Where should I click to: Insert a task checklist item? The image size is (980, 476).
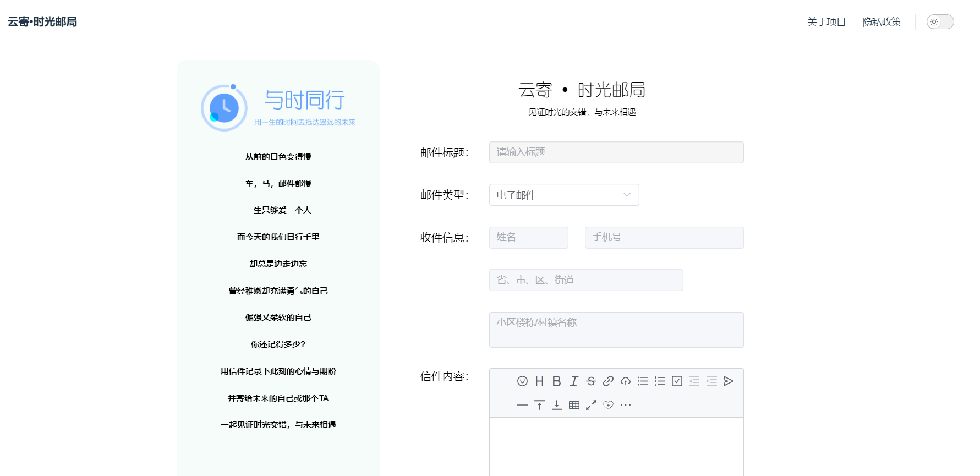tap(677, 381)
